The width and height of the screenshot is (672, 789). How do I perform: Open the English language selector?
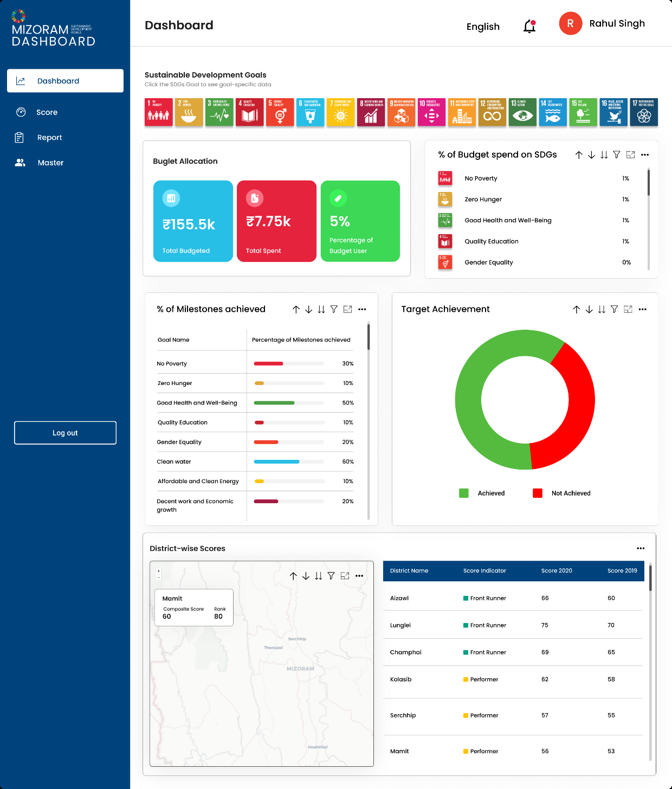483,27
